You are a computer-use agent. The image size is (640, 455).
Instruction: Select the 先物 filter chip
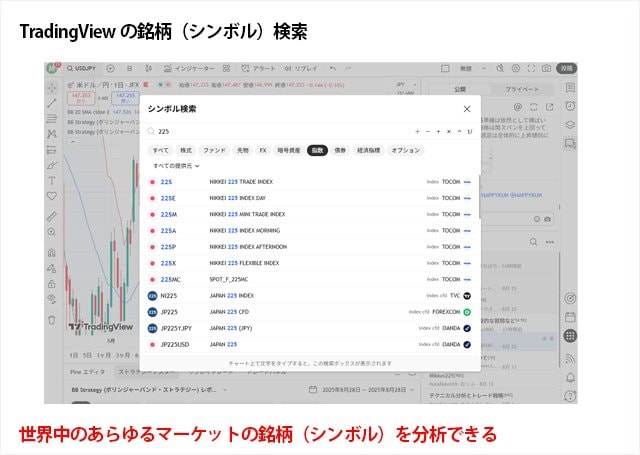tap(243, 151)
